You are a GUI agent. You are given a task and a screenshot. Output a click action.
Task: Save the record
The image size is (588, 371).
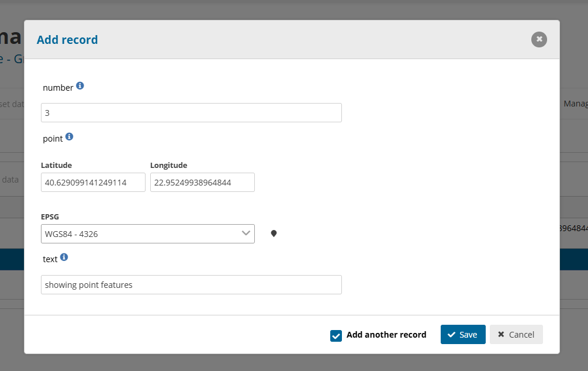click(x=462, y=335)
